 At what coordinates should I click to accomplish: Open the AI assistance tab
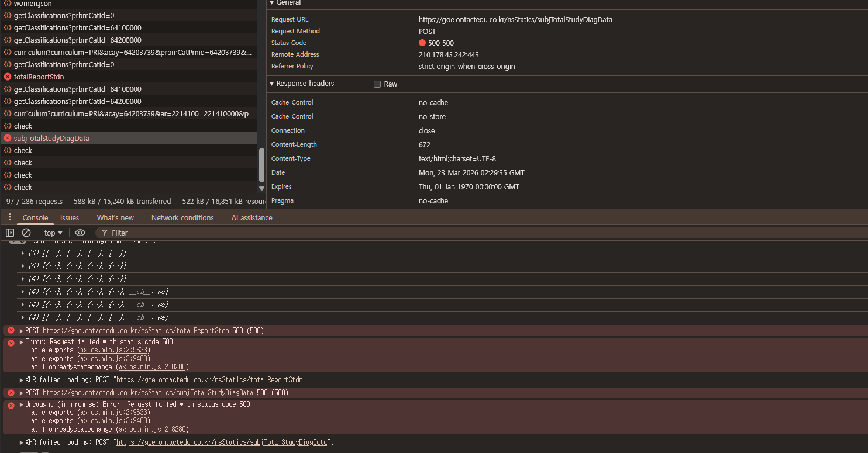252,217
